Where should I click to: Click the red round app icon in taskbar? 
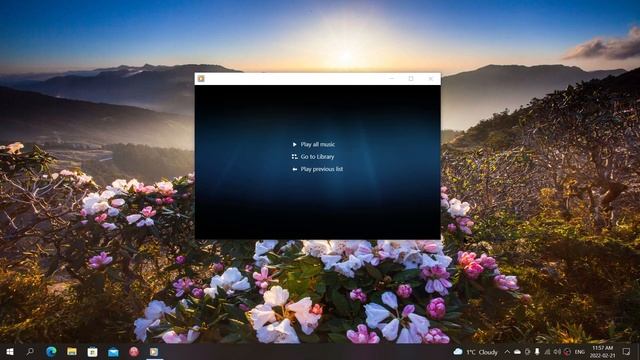(x=134, y=351)
